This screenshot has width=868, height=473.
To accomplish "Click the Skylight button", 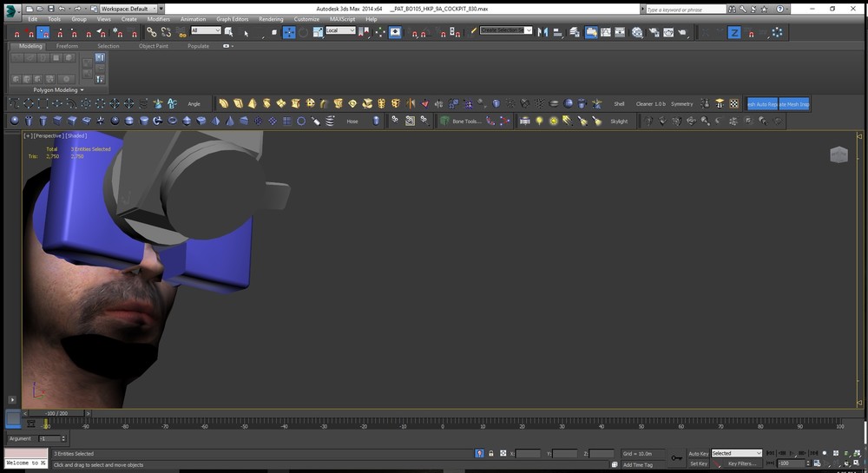I will pyautogui.click(x=619, y=122).
